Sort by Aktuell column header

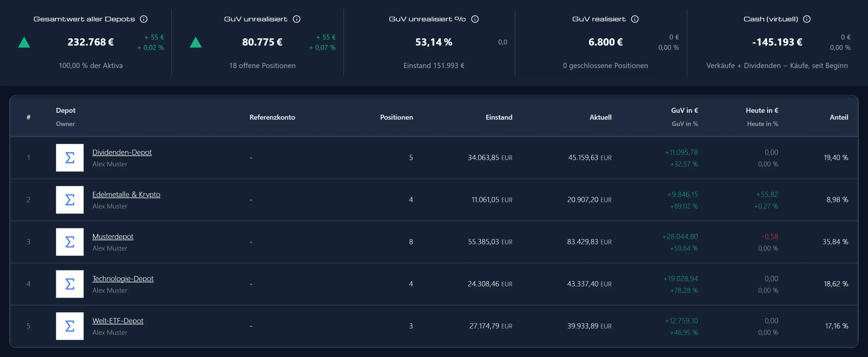coord(601,117)
